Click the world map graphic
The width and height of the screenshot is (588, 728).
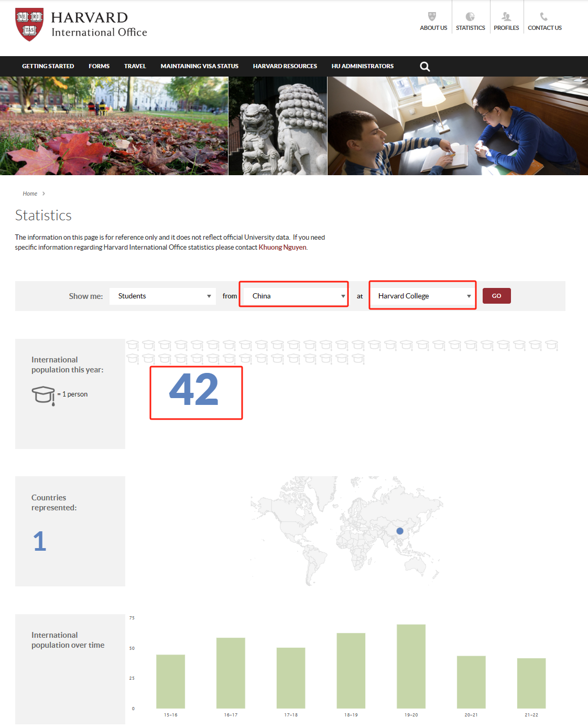tap(346, 531)
